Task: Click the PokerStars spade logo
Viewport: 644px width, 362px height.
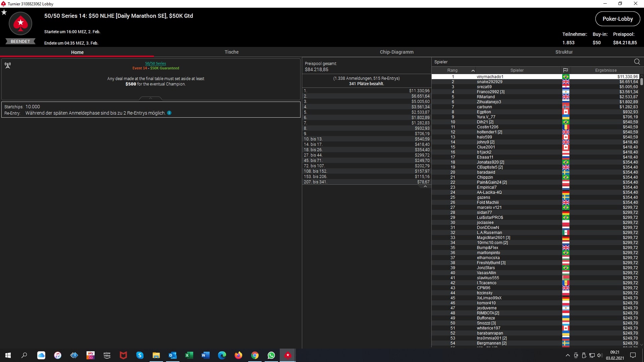Action: click(20, 23)
